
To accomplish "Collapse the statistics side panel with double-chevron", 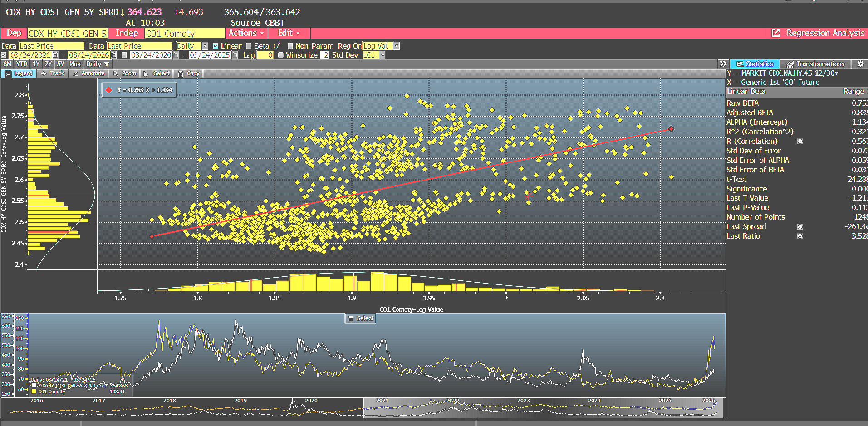I will pos(723,64).
